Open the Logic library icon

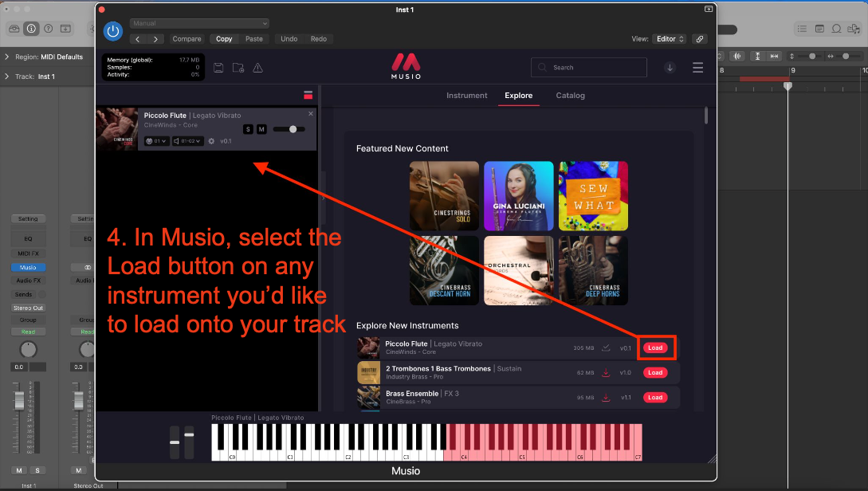14,28
